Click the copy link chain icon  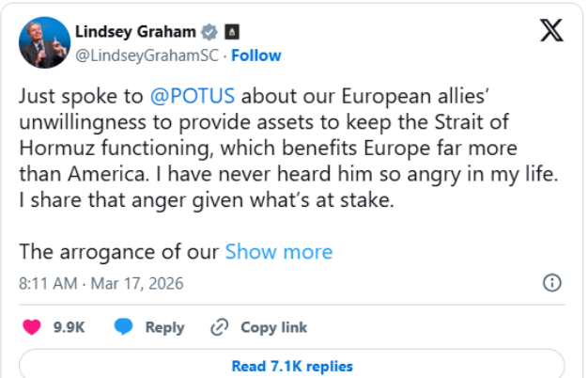(x=220, y=327)
